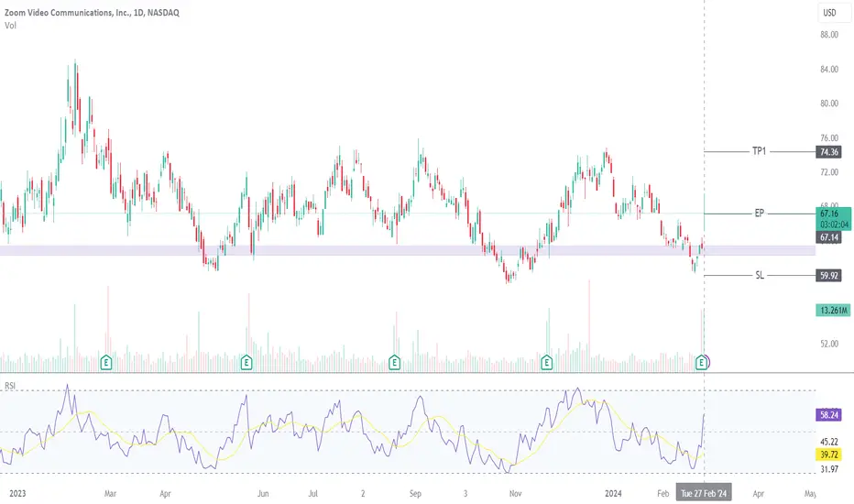Click the 2023 time axis label
Viewport: 854px width, 504px height.
[17, 494]
